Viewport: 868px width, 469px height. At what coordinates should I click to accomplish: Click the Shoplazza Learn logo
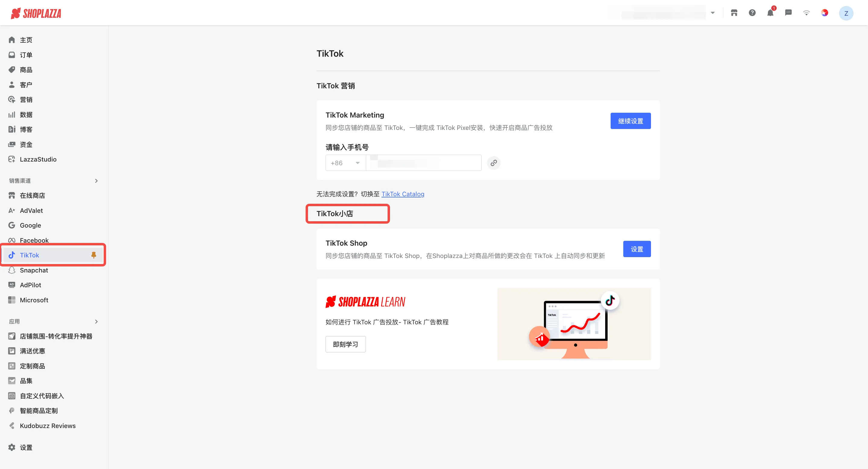click(x=365, y=302)
